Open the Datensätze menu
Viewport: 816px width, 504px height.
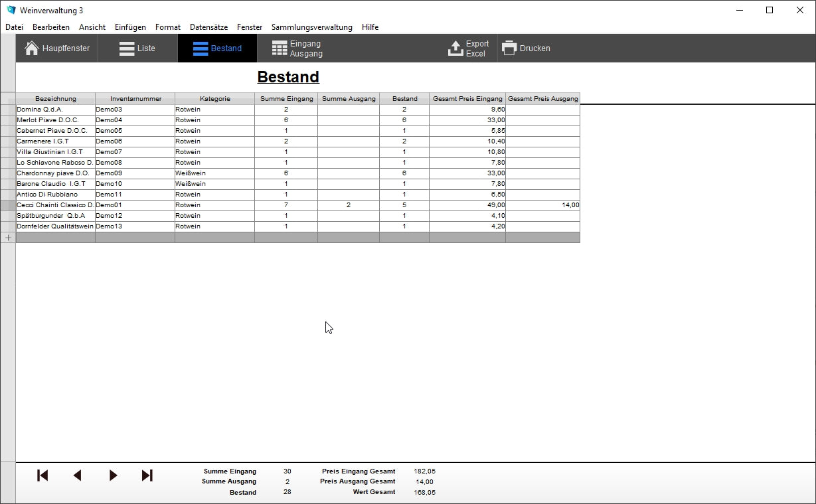(208, 27)
